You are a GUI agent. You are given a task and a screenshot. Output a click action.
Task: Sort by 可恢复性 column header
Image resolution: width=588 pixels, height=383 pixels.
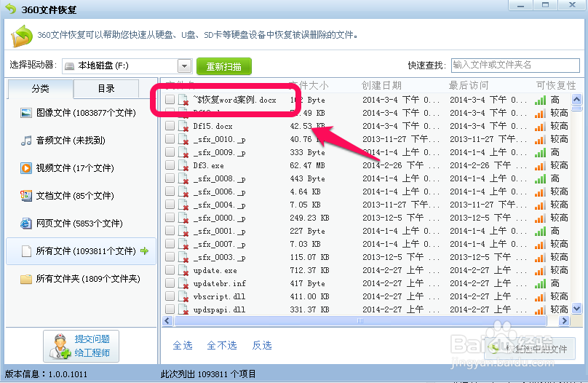556,85
